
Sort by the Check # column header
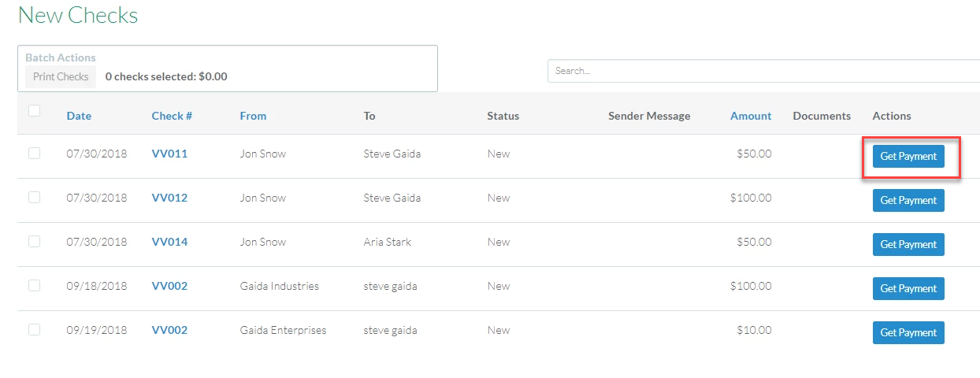[172, 116]
